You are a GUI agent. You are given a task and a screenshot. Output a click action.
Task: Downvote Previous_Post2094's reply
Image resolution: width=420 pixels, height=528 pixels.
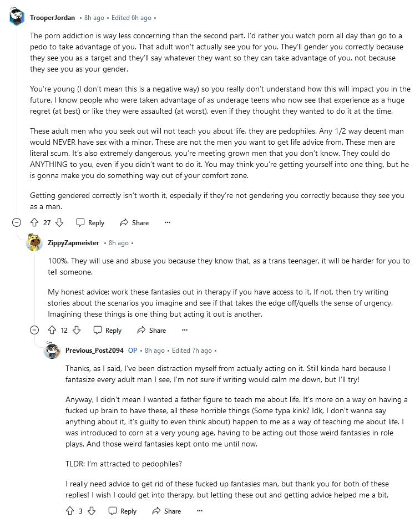pos(92,511)
